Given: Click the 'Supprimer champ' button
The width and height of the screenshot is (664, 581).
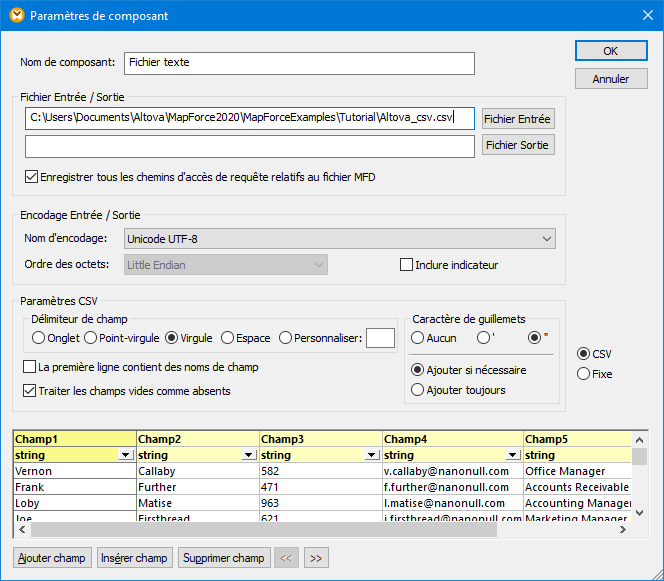Looking at the screenshot, I should [x=223, y=558].
